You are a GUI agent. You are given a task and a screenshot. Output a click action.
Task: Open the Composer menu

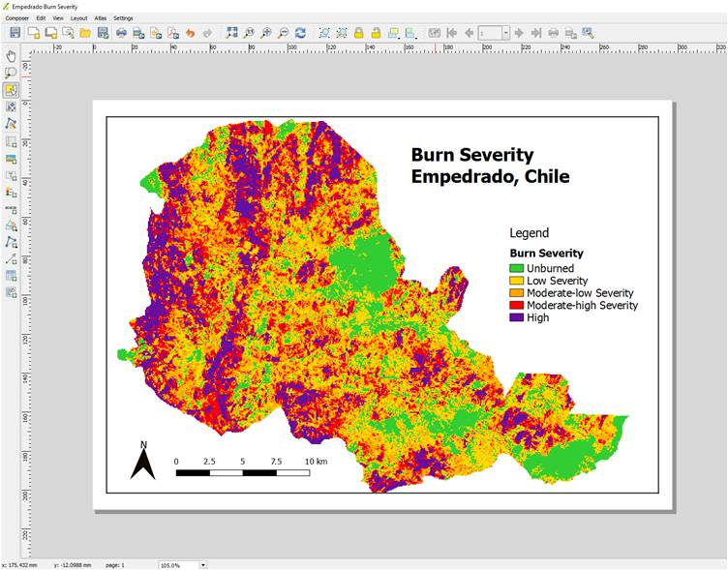17,18
